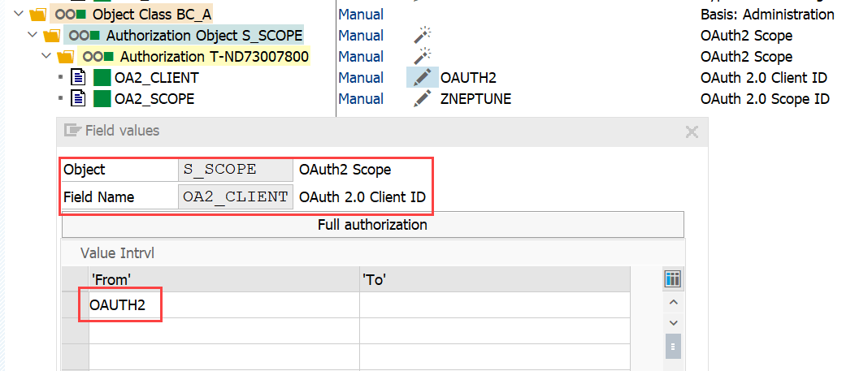Click the Field values dialog title icon
Screen dimensions: 868x371
point(72,131)
